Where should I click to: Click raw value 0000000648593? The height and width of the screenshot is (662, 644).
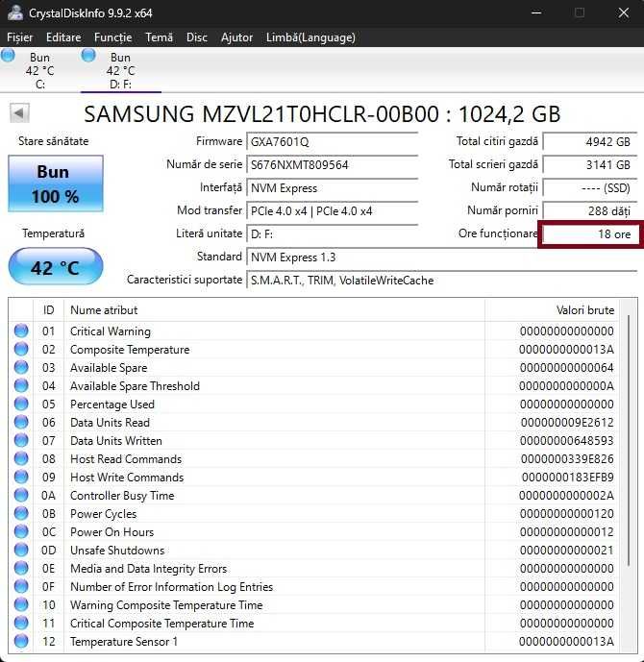click(x=567, y=440)
